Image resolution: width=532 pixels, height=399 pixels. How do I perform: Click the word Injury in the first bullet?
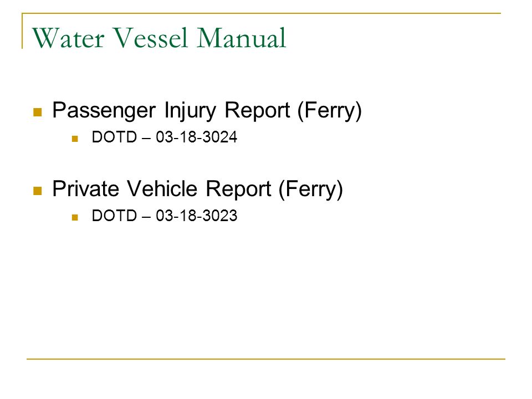pos(190,111)
